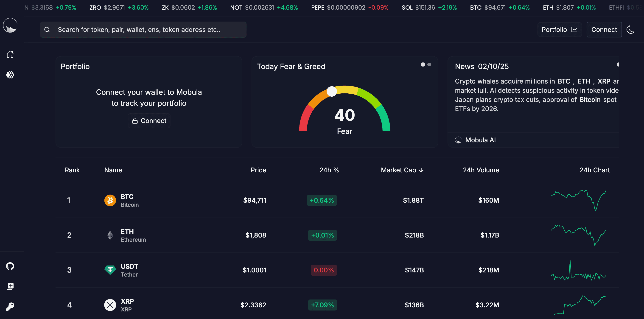This screenshot has height=319, width=644.
Task: Click top-right Connect button
Action: [x=604, y=30]
